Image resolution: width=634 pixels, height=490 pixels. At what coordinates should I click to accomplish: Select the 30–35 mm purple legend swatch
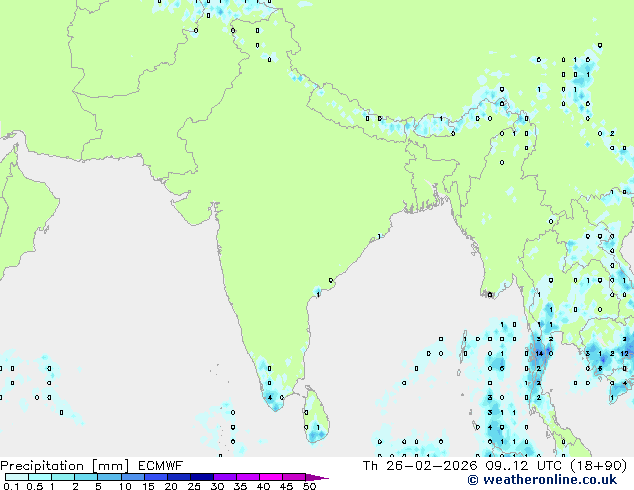225,477
